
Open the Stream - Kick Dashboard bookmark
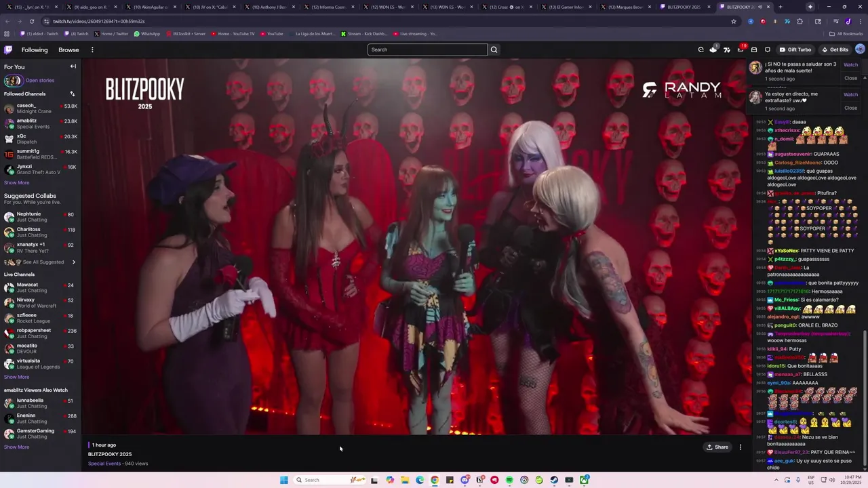point(364,33)
